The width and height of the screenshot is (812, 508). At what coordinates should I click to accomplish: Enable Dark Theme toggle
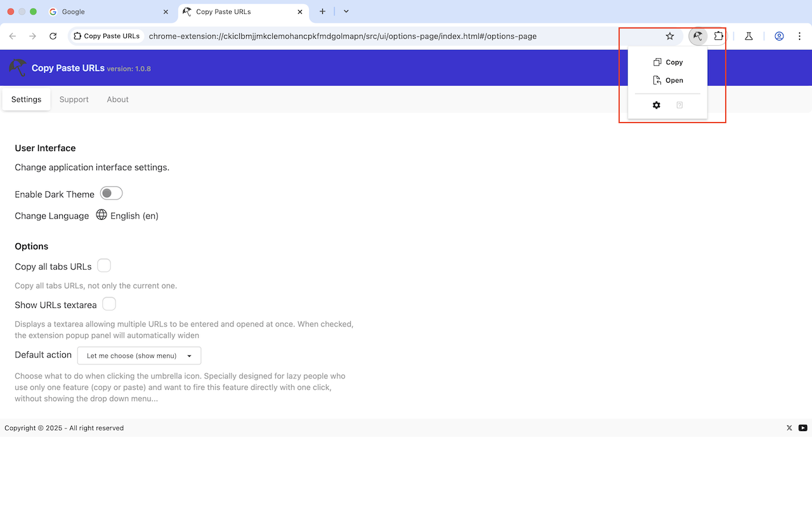tap(111, 193)
